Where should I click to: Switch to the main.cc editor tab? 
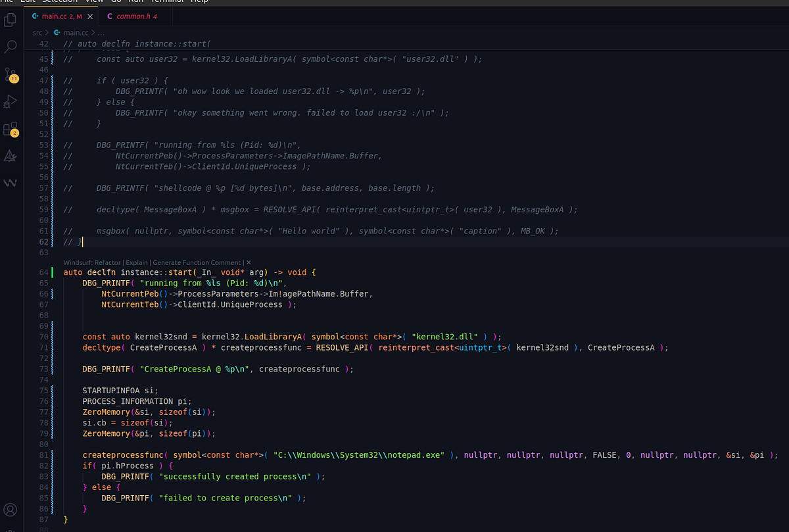tap(61, 16)
